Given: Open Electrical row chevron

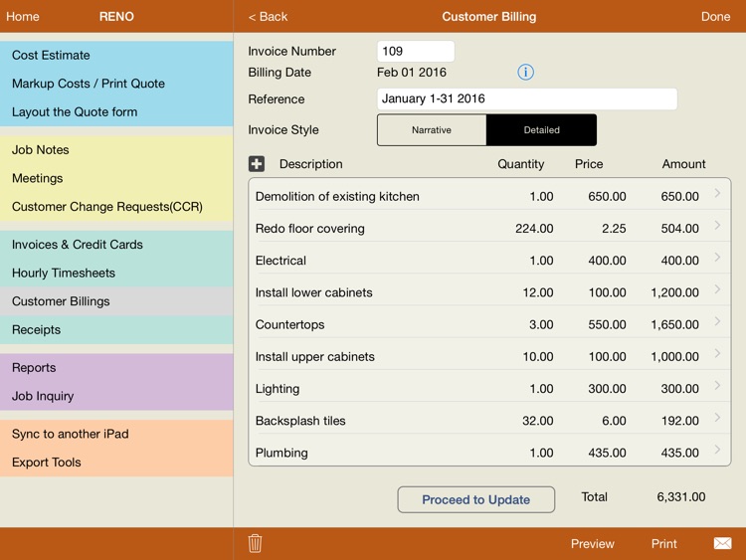Looking at the screenshot, I should [717, 257].
